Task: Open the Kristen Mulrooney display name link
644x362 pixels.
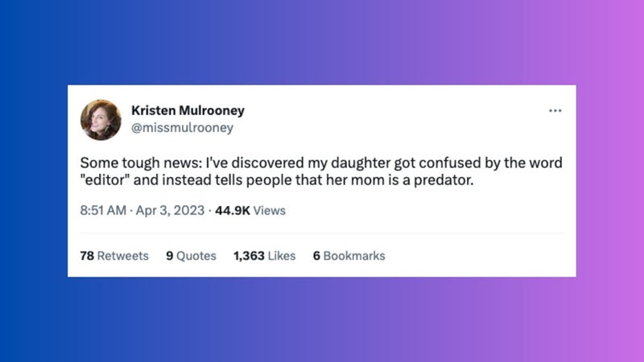Action: pyautogui.click(x=188, y=110)
